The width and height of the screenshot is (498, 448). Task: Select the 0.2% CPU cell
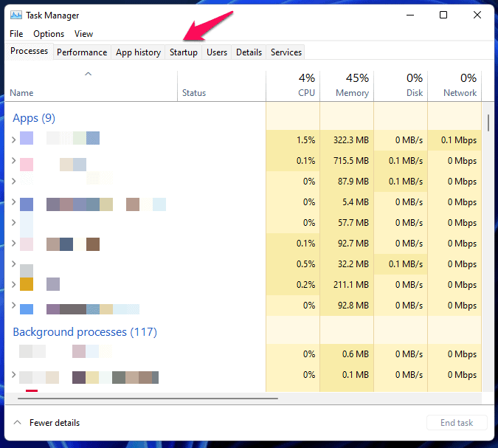[293, 284]
